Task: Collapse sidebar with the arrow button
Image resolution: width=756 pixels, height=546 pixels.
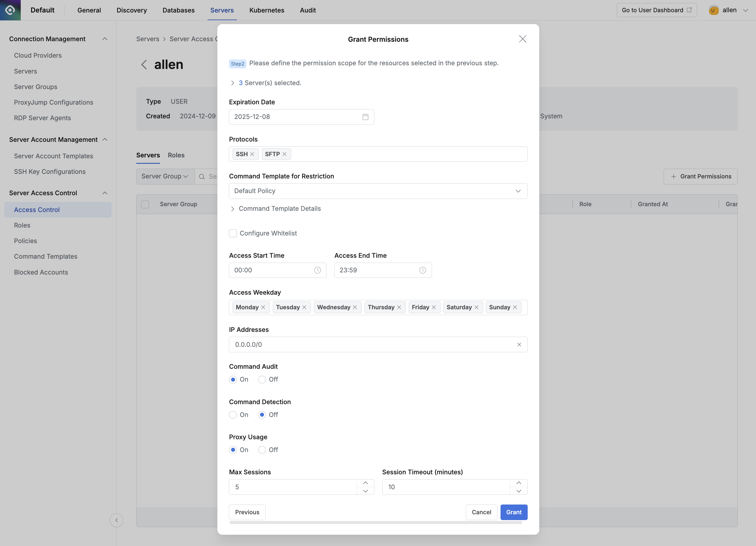Action: tap(116, 520)
